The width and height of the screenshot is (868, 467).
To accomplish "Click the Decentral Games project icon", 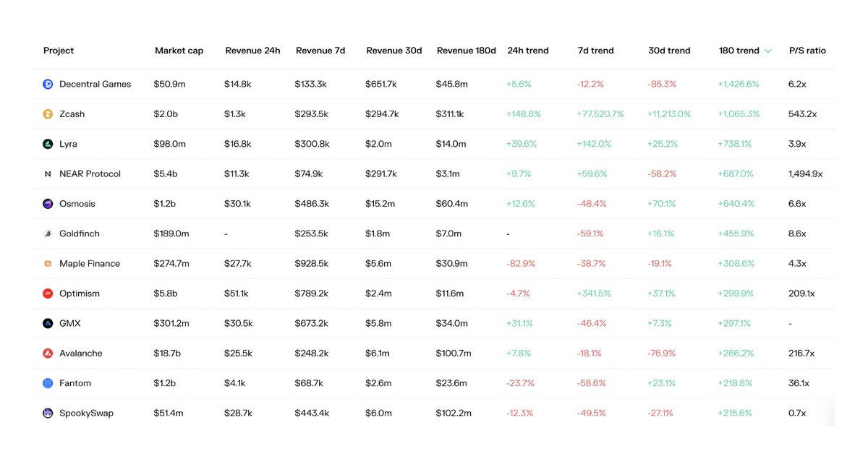I will 48,84.
